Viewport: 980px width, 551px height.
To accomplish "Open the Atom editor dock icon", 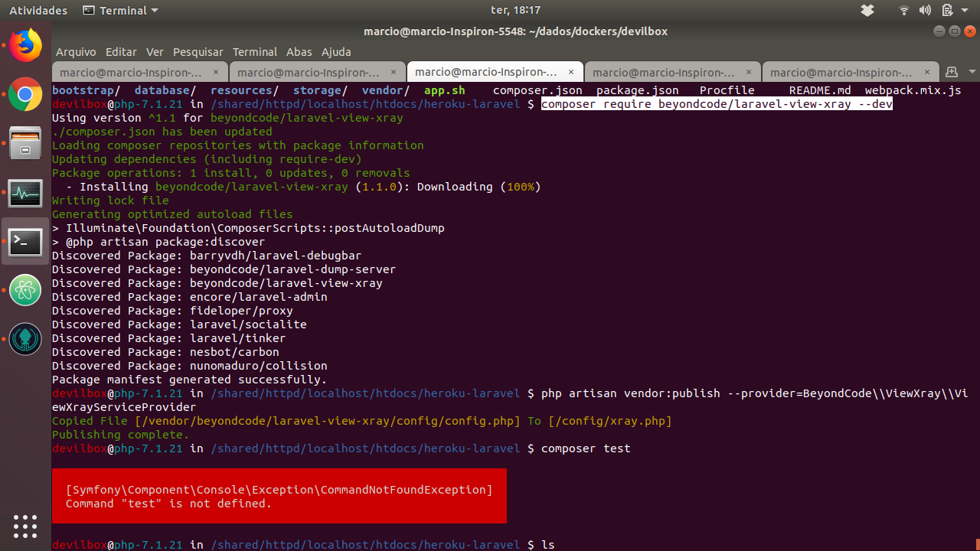I will click(x=25, y=291).
